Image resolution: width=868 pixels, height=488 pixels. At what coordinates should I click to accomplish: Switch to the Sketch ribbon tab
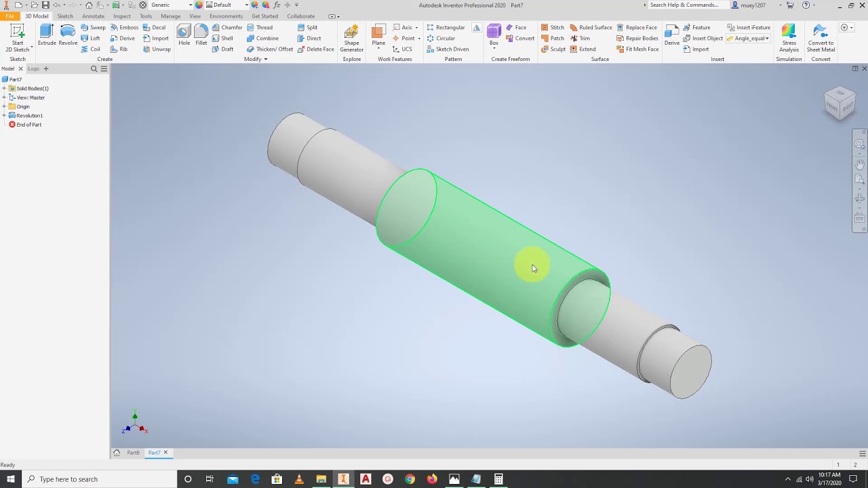[65, 16]
